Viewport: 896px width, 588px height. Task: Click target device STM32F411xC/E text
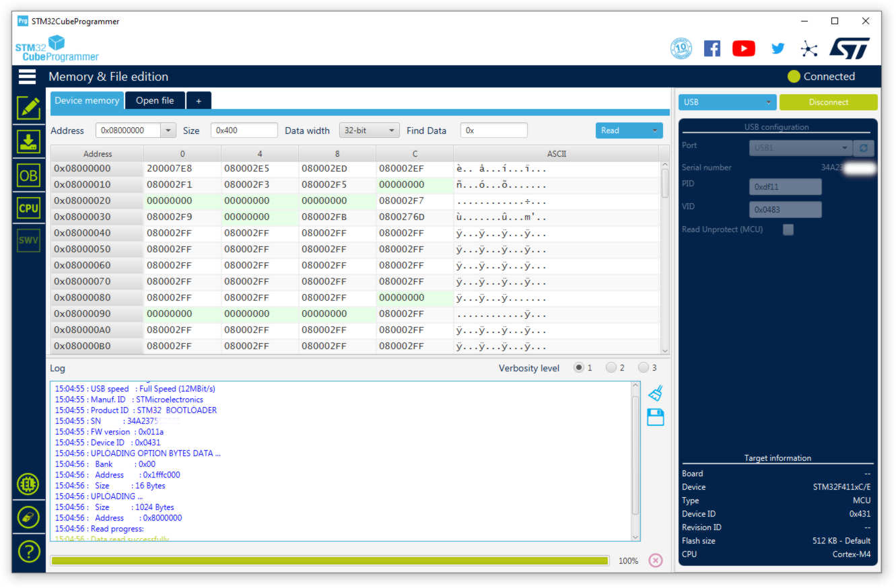click(x=841, y=487)
